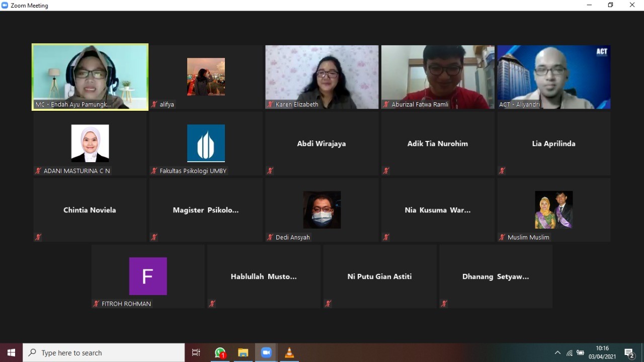The width and height of the screenshot is (644, 362).
Task: Click the Type here to search box
Action: point(104,352)
